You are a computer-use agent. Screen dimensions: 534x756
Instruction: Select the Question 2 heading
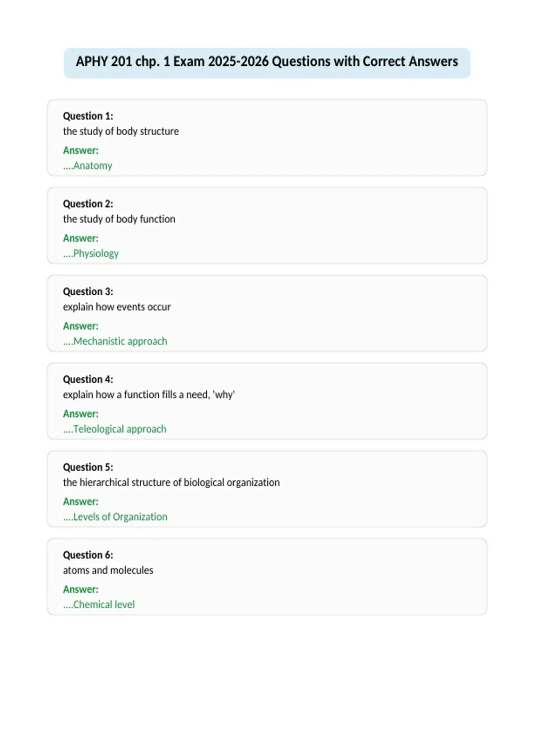click(x=88, y=204)
